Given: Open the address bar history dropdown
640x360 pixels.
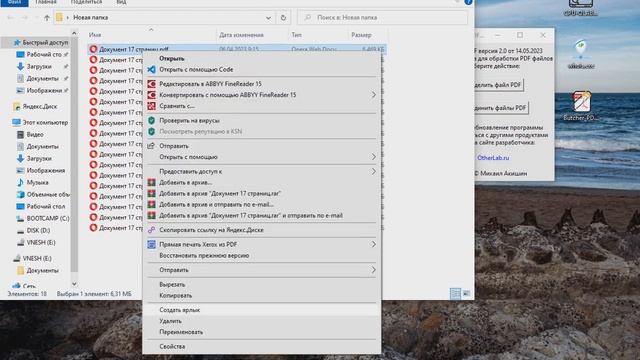Looking at the screenshot, I should (x=268, y=18).
